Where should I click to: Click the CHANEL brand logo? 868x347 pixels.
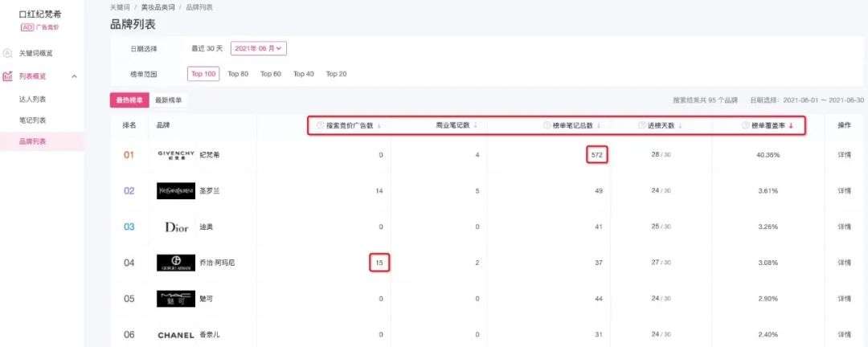coord(176,335)
